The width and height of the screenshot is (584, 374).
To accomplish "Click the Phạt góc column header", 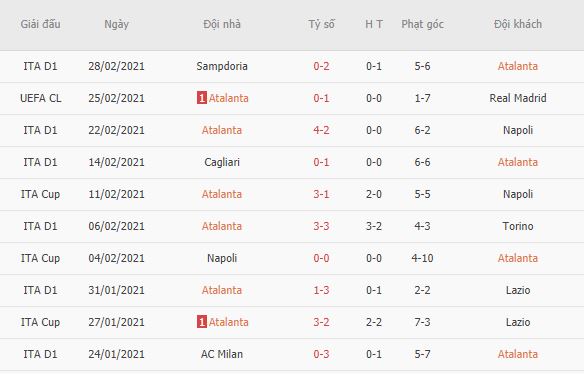I will pos(422,25).
